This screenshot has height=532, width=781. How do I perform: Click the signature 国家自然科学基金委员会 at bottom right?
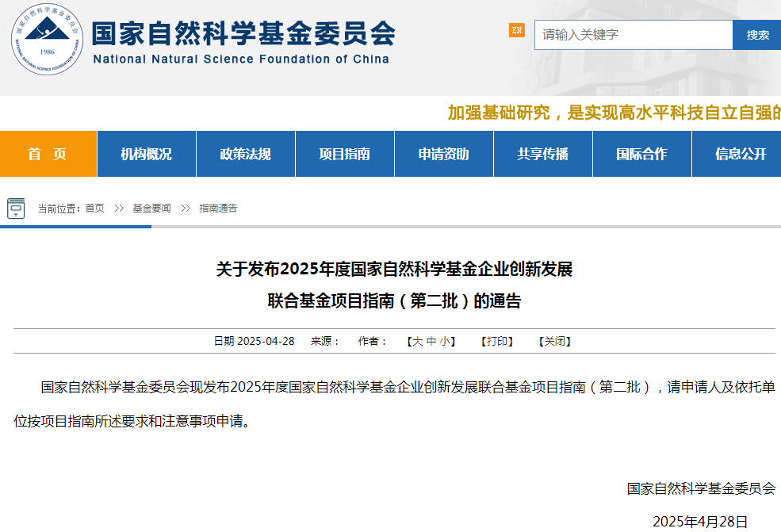[701, 488]
